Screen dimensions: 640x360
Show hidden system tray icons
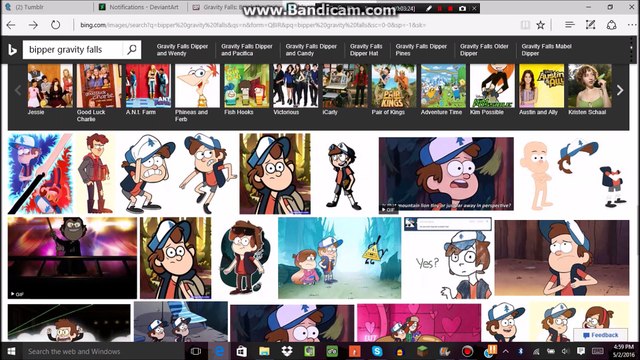tap(506, 351)
